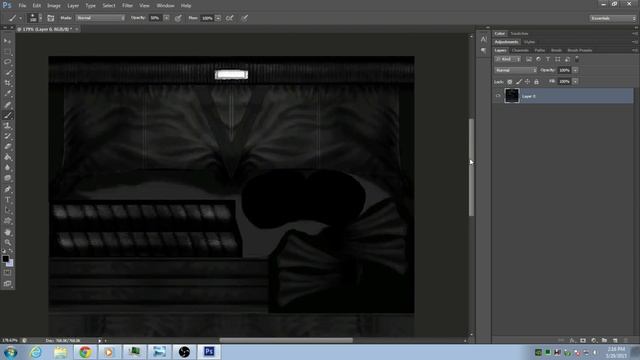Switch to the Swatches tab

click(519, 33)
